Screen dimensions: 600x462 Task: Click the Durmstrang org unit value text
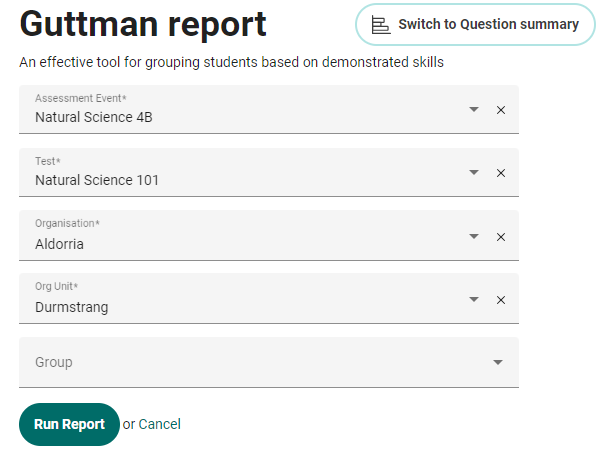click(x=72, y=307)
